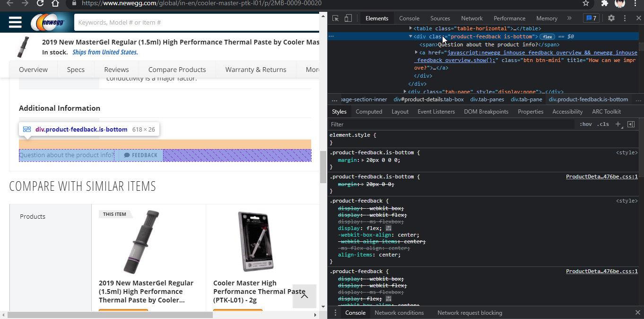The width and height of the screenshot is (644, 319).
Task: Open the Performance tab
Action: click(x=509, y=18)
